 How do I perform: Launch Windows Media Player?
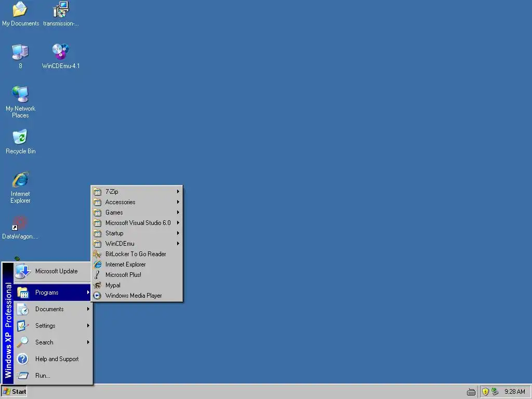tap(137, 296)
